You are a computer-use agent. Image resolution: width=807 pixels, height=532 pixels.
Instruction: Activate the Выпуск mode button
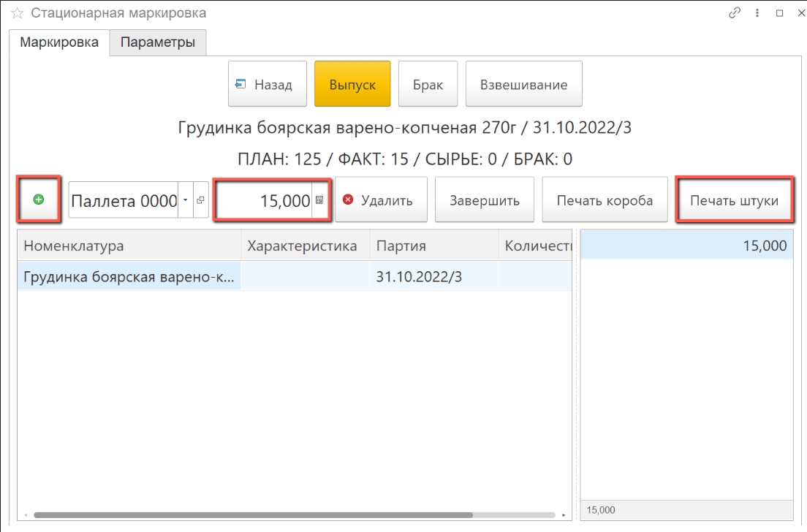(352, 85)
